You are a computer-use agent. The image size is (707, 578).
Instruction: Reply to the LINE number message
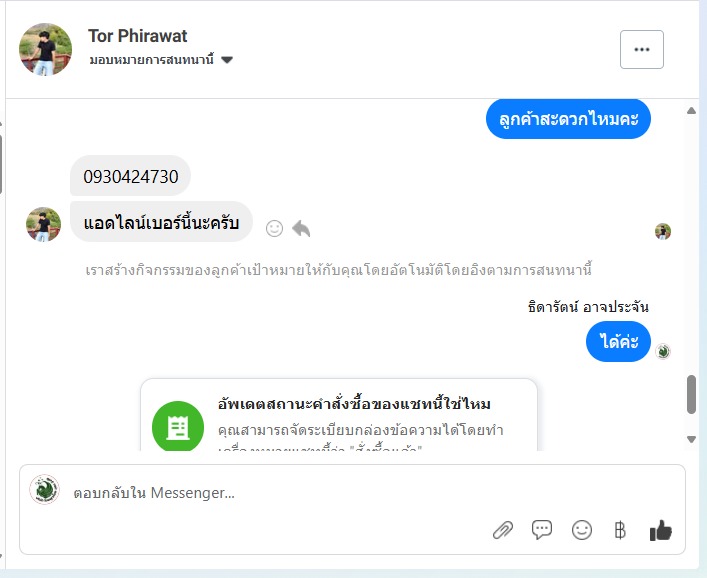[301, 229]
